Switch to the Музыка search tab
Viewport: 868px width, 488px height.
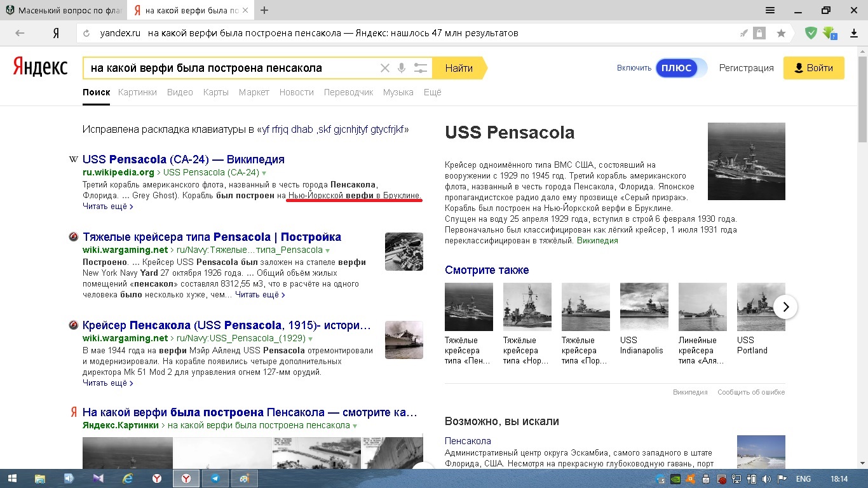[x=398, y=92]
